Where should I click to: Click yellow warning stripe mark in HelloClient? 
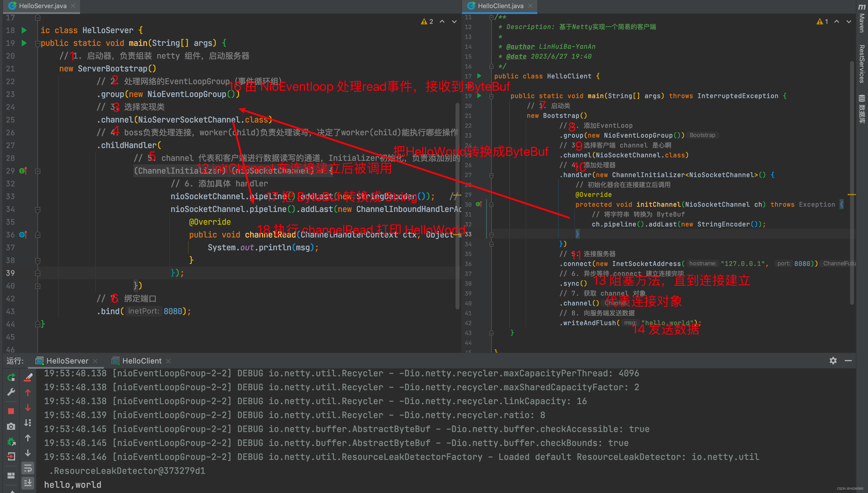pos(852,195)
